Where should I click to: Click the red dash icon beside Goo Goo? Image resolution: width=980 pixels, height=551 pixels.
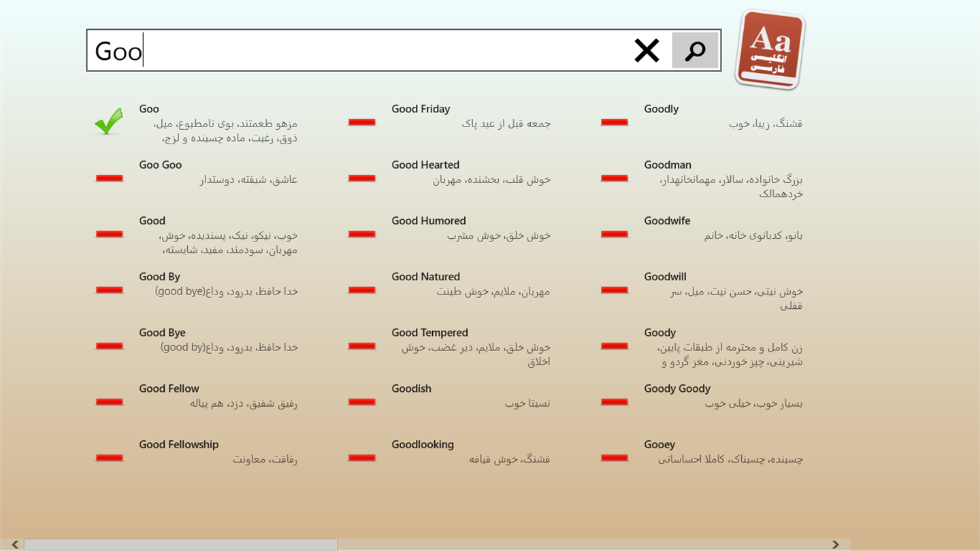[110, 178]
